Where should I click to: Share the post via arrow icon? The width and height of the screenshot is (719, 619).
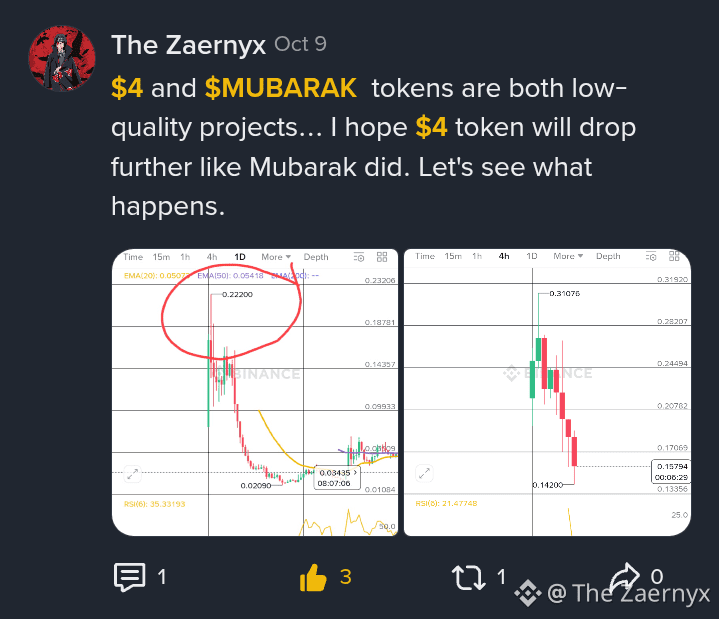pyautogui.click(x=624, y=576)
